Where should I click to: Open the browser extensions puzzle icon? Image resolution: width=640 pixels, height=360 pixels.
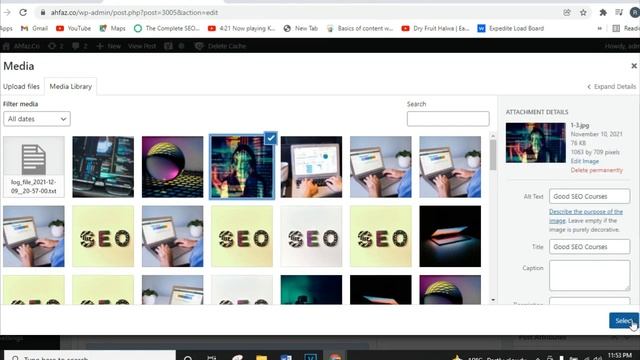pos(603,13)
